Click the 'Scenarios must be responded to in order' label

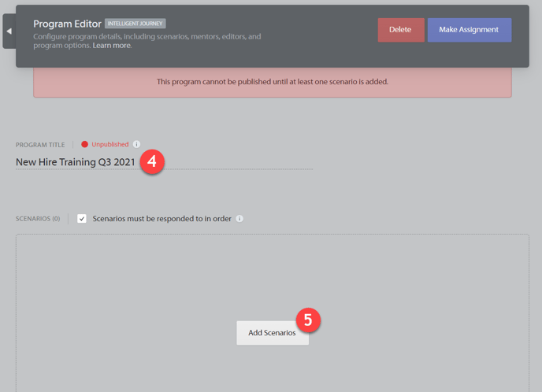[161, 219]
